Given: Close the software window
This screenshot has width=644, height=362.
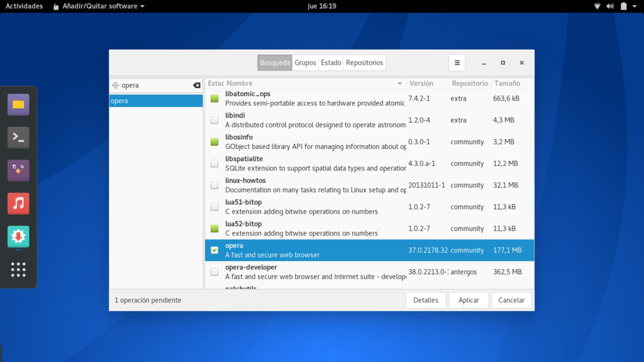Looking at the screenshot, I should 521,63.
